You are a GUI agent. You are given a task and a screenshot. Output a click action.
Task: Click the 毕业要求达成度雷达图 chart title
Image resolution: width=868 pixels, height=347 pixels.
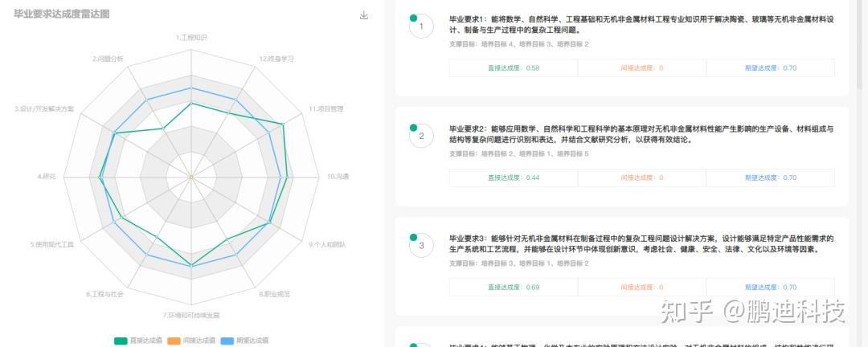click(x=61, y=14)
